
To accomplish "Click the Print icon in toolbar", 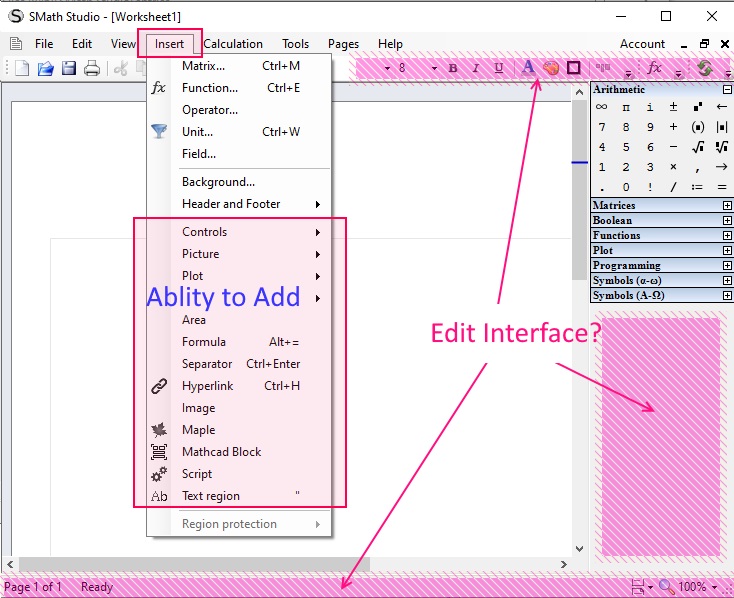I will click(92, 68).
